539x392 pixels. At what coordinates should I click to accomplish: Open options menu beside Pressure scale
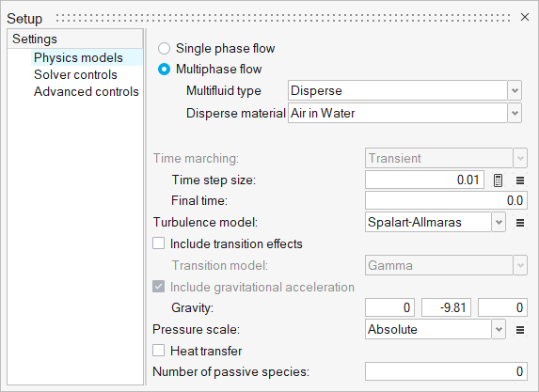point(520,330)
